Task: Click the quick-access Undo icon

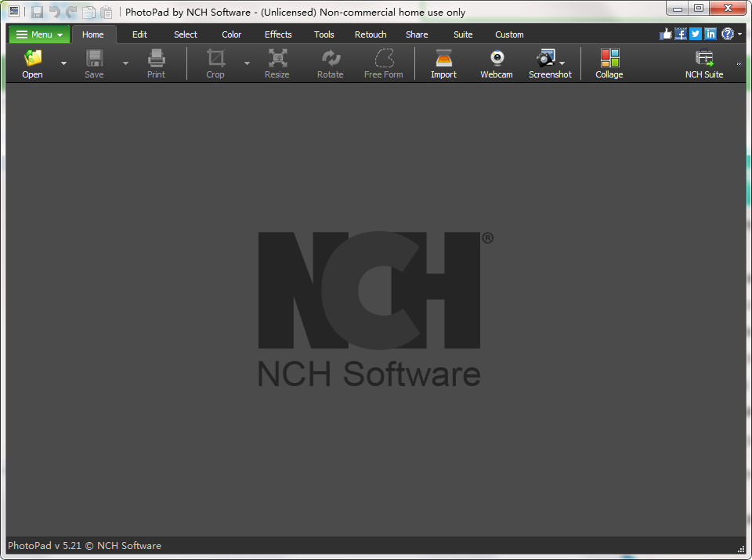Action: (x=55, y=12)
